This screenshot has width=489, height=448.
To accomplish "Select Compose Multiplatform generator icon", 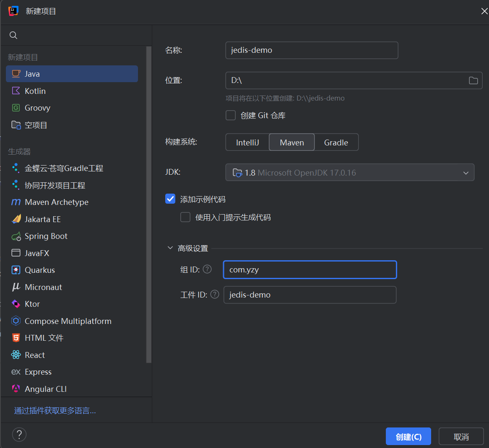I will point(16,321).
